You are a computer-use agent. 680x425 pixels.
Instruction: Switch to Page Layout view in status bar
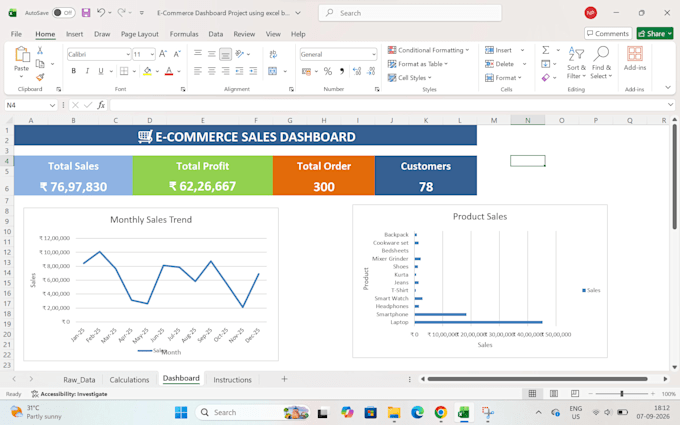554,393
